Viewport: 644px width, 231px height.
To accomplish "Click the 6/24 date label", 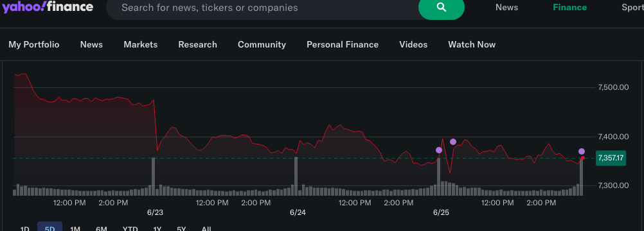I will tap(298, 212).
